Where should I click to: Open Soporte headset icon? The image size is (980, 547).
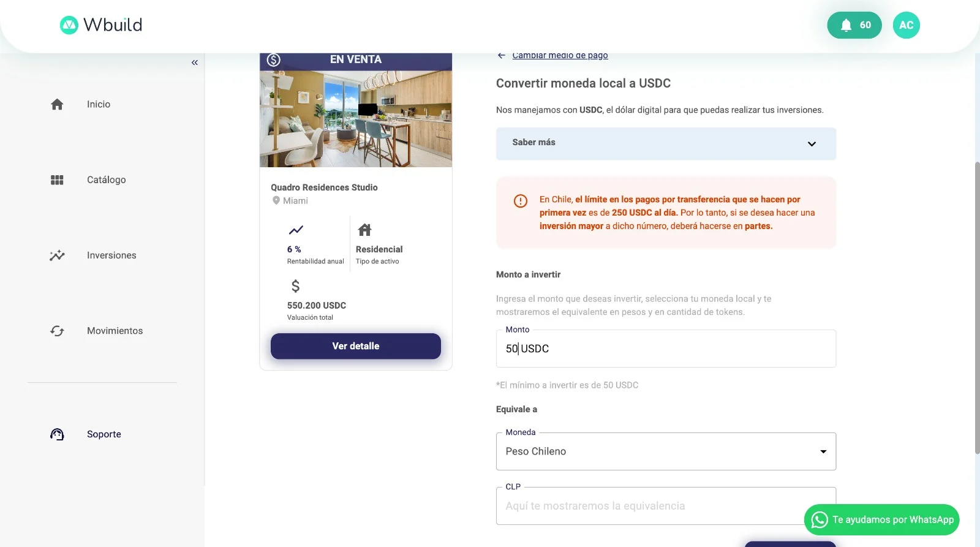point(56,434)
